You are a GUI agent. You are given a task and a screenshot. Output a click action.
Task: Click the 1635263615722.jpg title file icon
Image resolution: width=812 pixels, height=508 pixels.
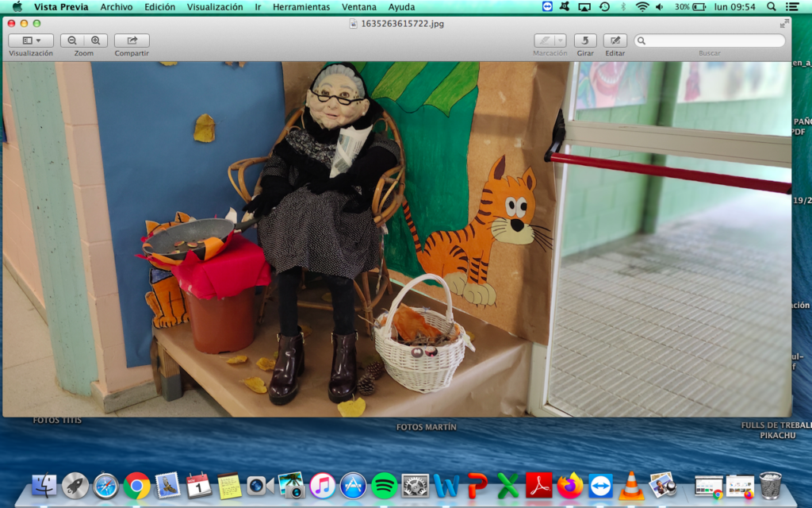[x=354, y=24]
